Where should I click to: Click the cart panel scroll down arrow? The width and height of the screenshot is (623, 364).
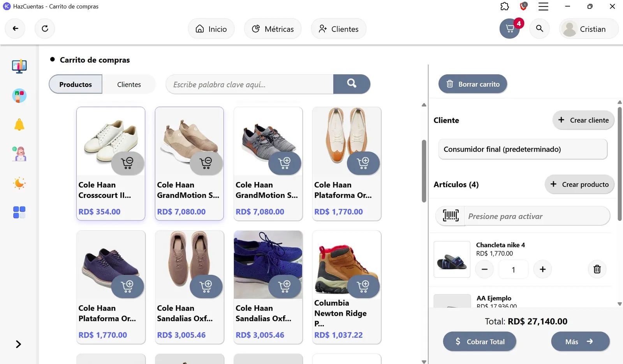(x=619, y=304)
